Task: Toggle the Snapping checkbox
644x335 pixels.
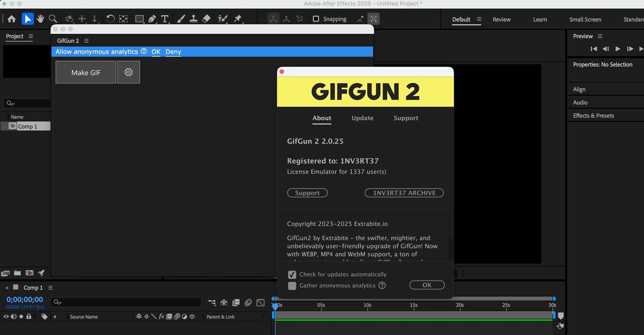Action: point(316,19)
